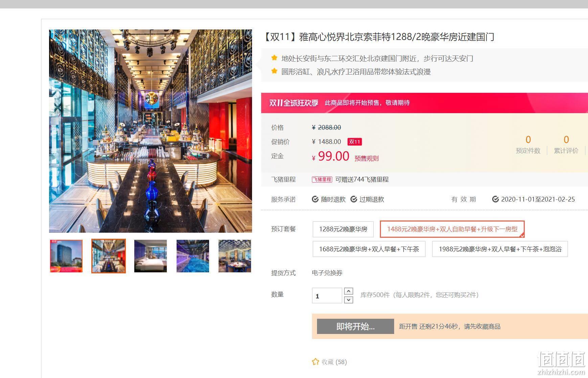Click the 地处长安街 location description
The width and height of the screenshot is (588, 378).
(377, 58)
